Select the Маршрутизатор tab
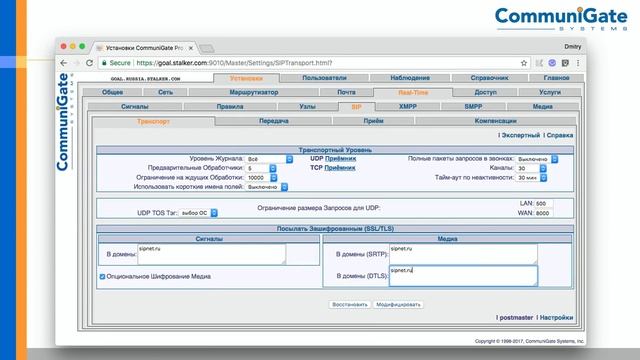This screenshot has width=640, height=360. tap(254, 92)
